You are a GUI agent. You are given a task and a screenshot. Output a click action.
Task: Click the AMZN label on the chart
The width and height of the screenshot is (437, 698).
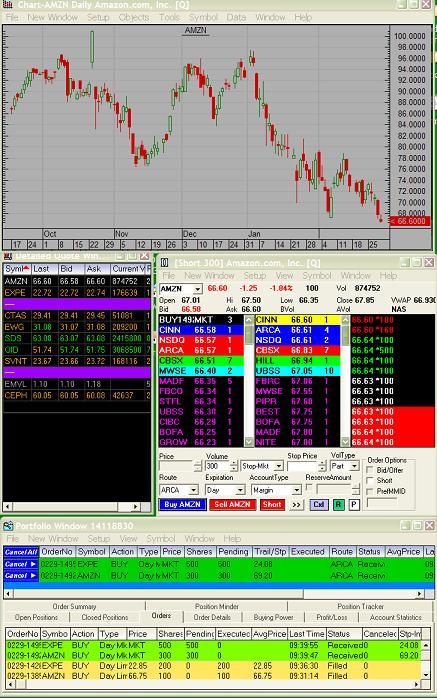[x=195, y=30]
